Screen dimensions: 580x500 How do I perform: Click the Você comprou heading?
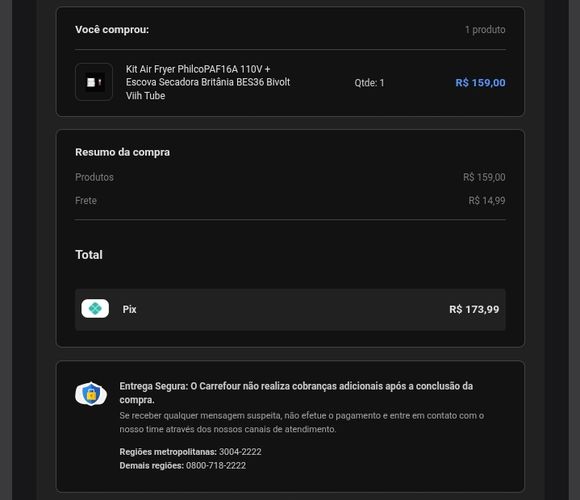(x=112, y=29)
